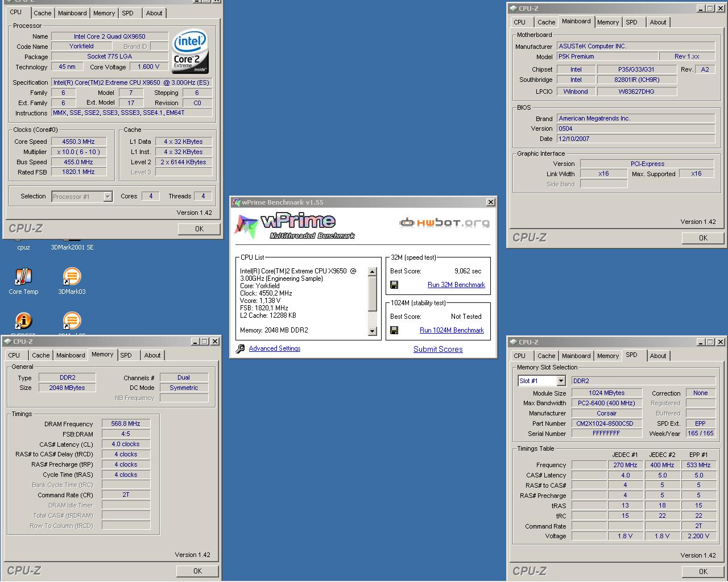The image size is (728, 582).
Task: Click the Channels # Dual field
Action: point(184,377)
